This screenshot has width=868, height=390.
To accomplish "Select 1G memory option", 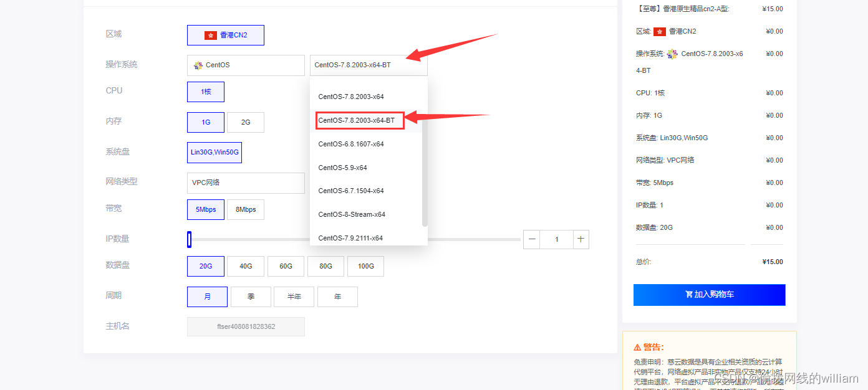I will pos(206,122).
